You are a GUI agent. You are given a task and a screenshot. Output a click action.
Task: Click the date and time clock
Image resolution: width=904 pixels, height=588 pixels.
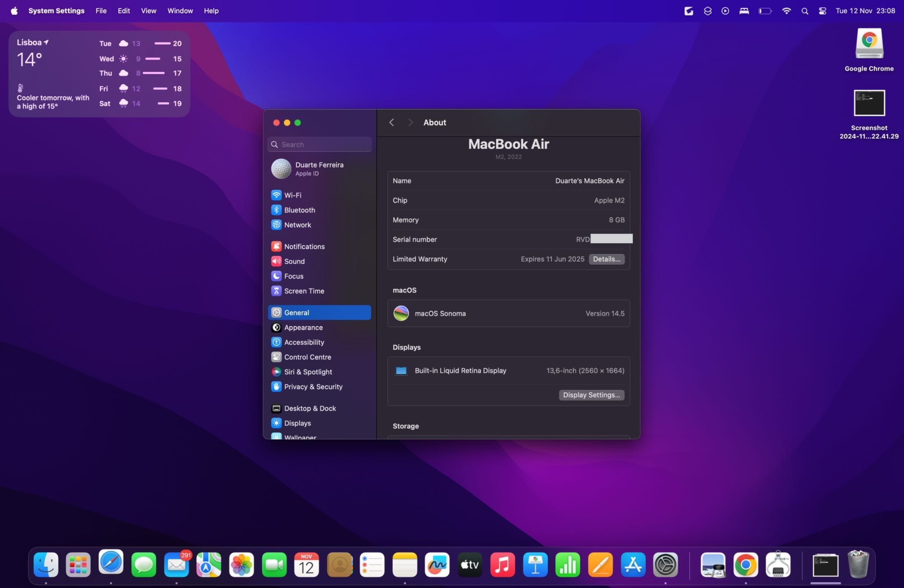865,11
